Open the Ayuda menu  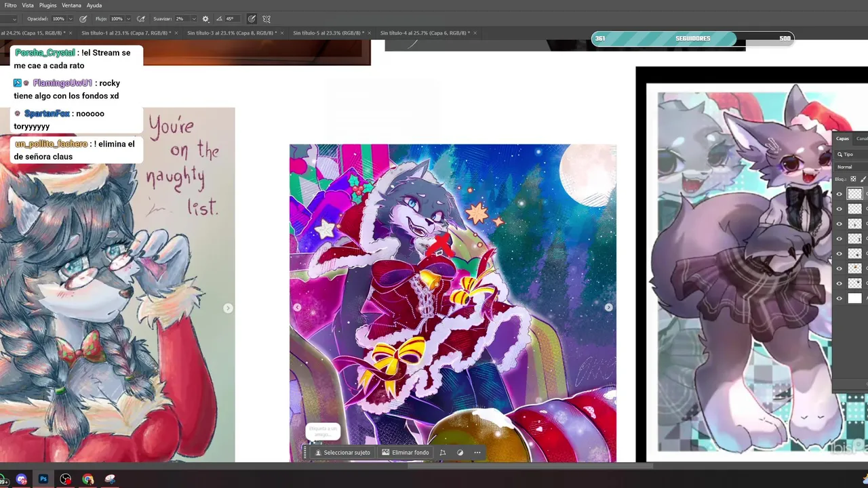point(94,5)
